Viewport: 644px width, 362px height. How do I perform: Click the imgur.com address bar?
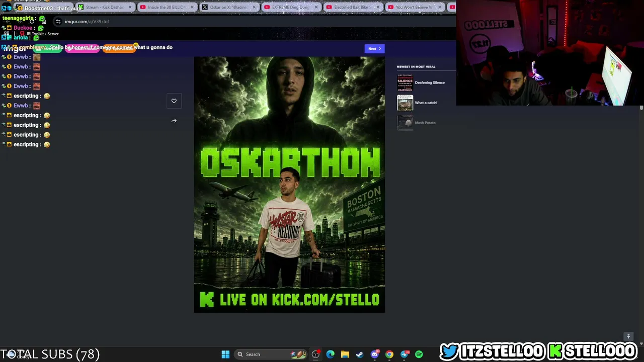[x=254, y=22]
